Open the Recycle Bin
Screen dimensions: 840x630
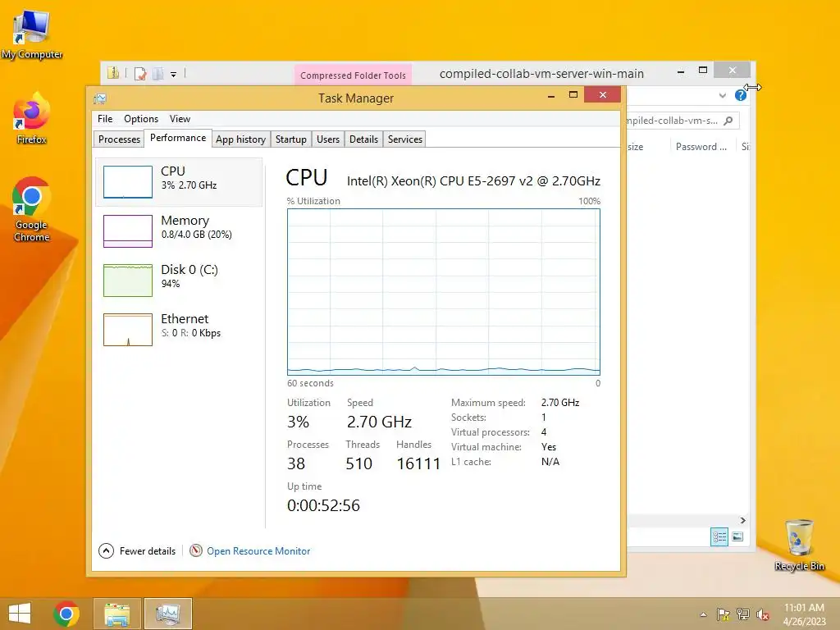[799, 546]
